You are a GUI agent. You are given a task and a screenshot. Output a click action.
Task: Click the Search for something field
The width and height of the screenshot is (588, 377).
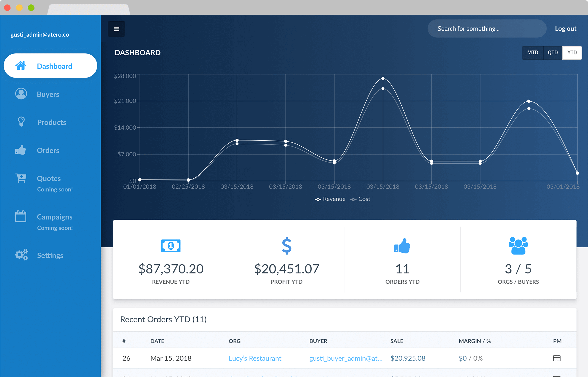click(x=487, y=29)
